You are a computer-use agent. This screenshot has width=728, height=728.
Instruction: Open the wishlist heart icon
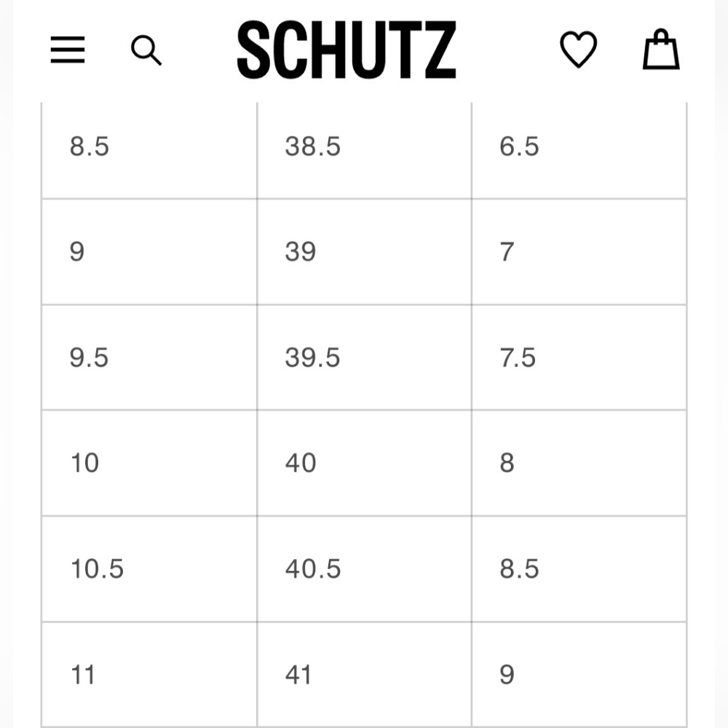tap(578, 50)
